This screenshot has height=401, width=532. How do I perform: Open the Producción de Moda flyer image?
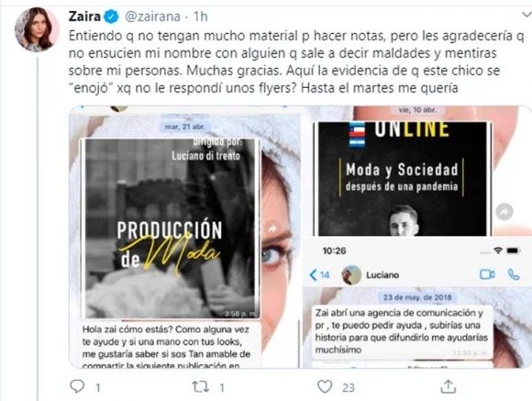pos(170,228)
